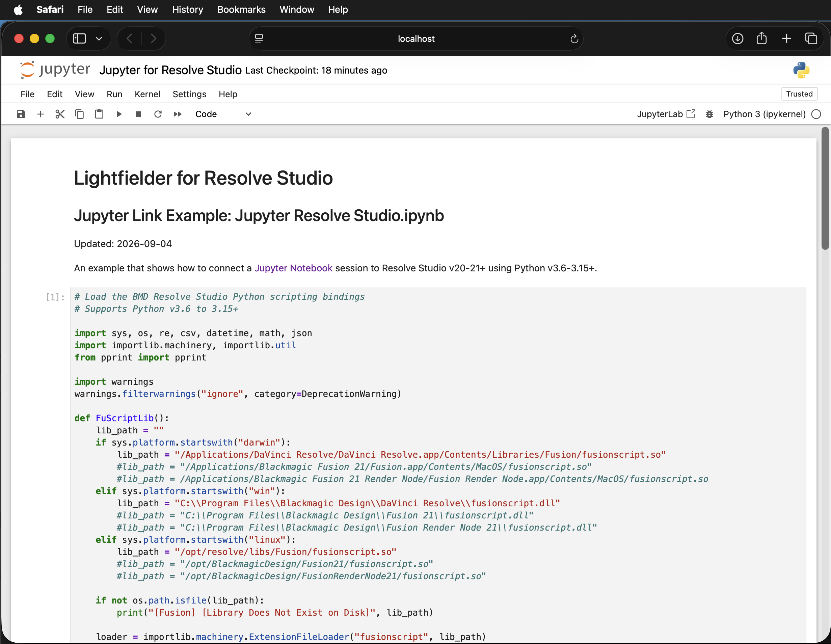This screenshot has height=644, width=831.
Task: Click the Last Checkpoint text
Action: [316, 70]
